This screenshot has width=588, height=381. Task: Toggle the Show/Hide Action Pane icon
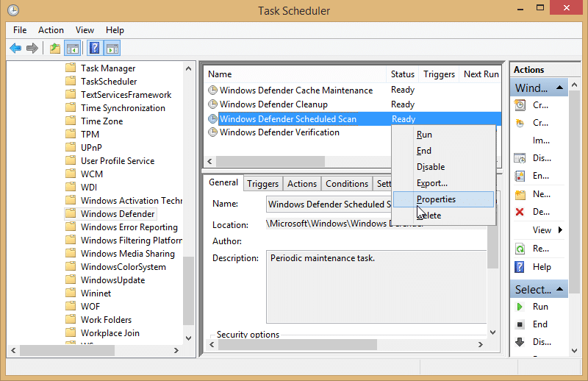coord(112,48)
